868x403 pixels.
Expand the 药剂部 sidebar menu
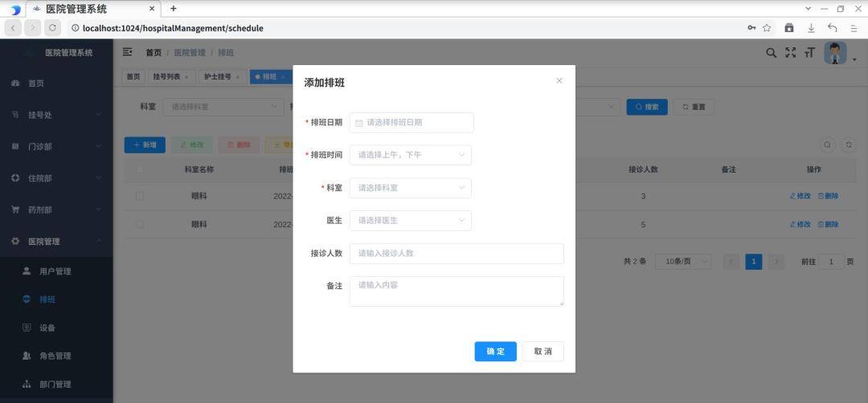pos(56,210)
